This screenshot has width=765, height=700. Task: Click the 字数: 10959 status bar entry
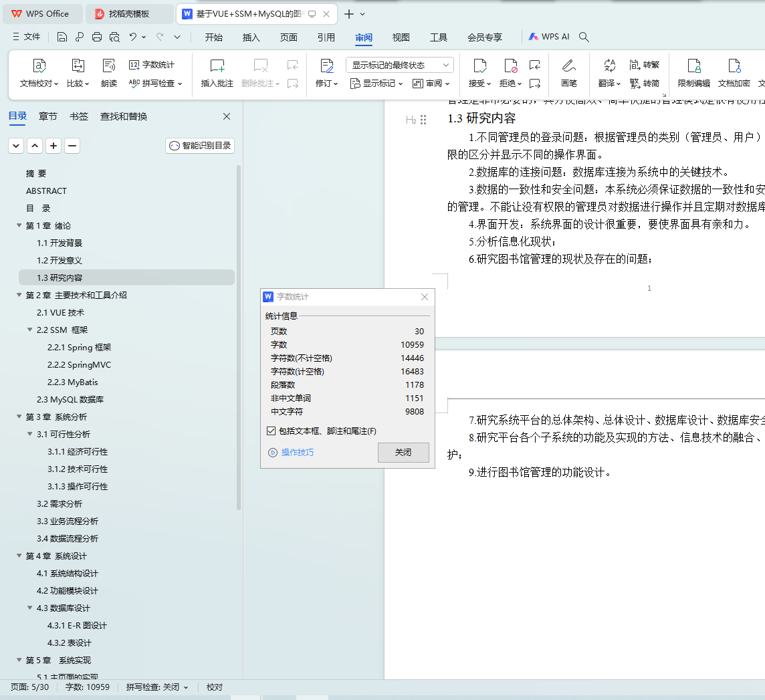point(88,687)
